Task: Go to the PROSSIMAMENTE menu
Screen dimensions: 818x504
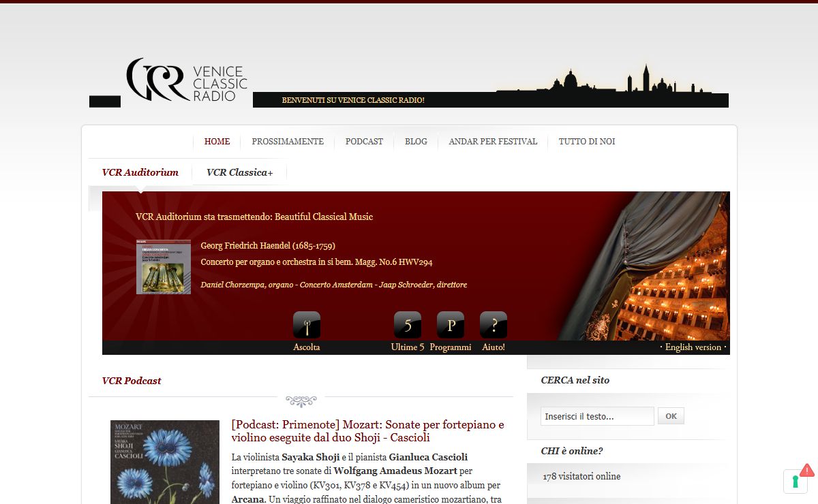Action: click(x=288, y=142)
